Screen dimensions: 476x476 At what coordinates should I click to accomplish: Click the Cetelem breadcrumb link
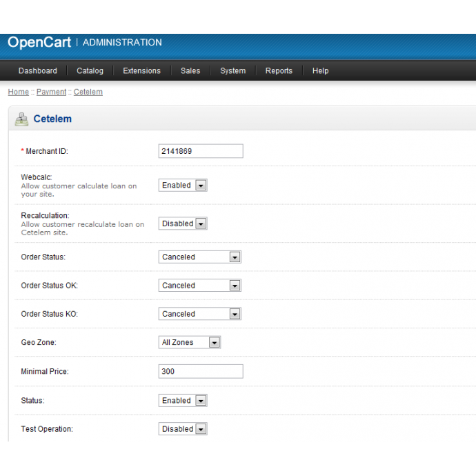pos(88,92)
